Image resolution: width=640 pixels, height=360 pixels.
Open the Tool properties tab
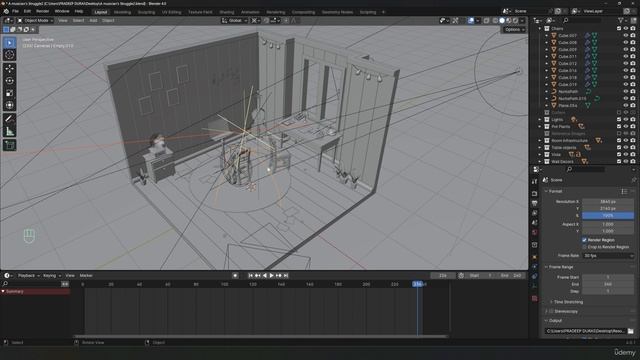535,181
